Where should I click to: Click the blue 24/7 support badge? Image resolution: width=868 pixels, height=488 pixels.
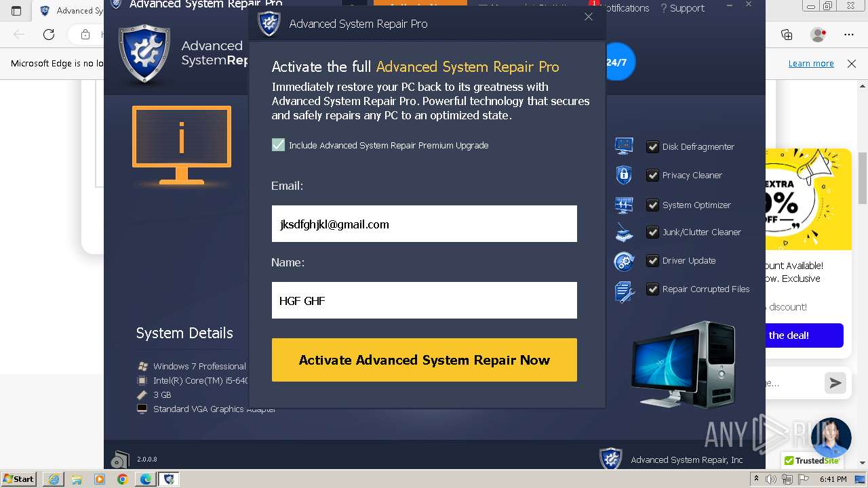(x=617, y=62)
